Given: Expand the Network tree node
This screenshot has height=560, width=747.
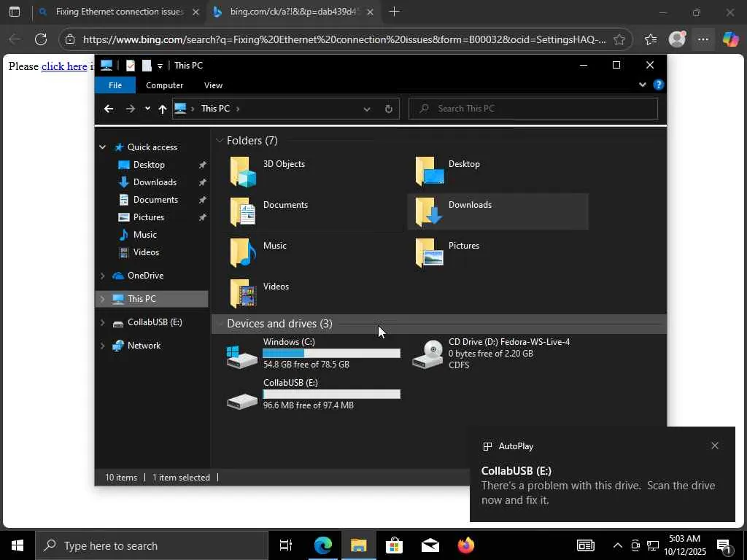Looking at the screenshot, I should pos(102,346).
